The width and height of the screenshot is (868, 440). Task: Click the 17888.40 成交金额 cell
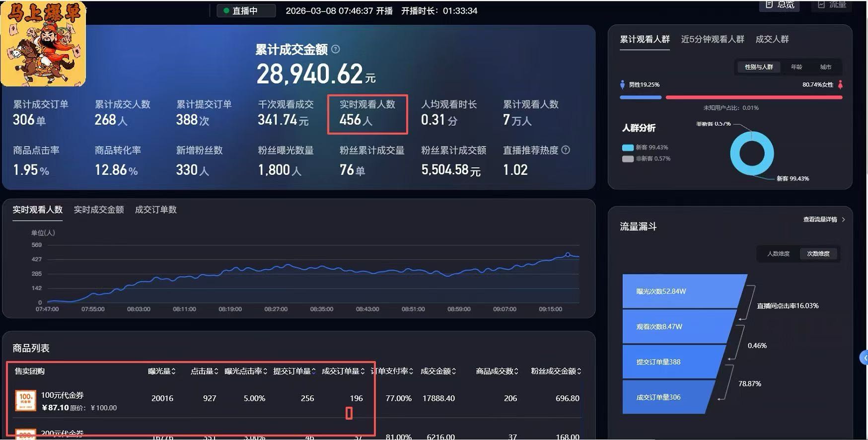438,398
